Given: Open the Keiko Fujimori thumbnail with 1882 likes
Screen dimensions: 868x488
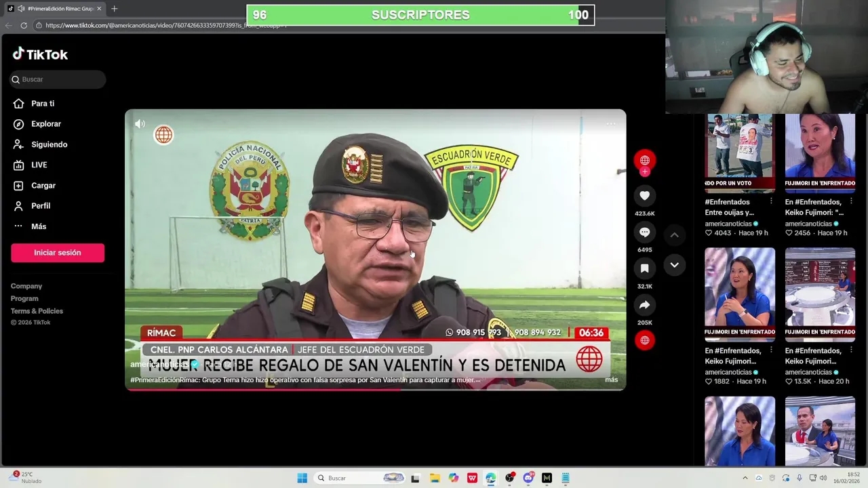Looking at the screenshot, I should click(740, 294).
